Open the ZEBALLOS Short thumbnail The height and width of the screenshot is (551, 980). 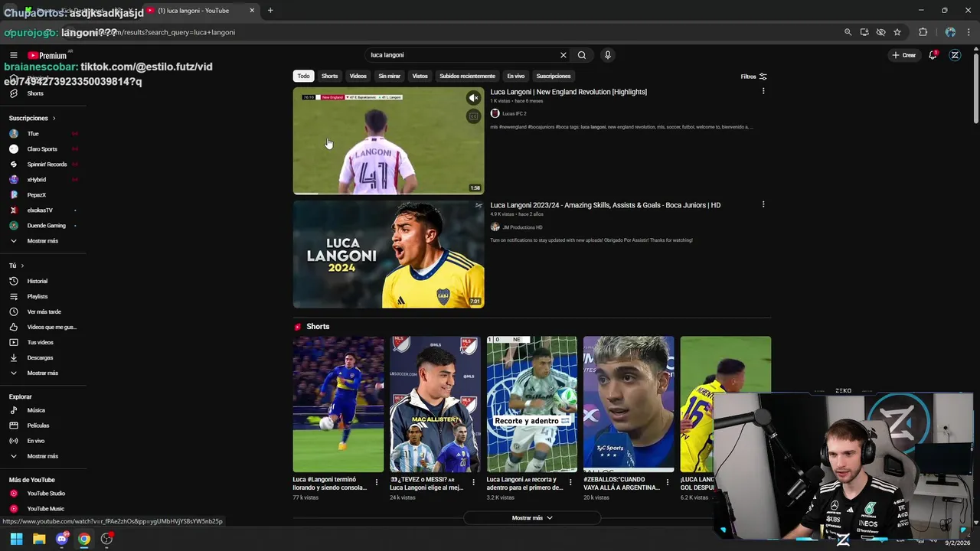tap(629, 404)
